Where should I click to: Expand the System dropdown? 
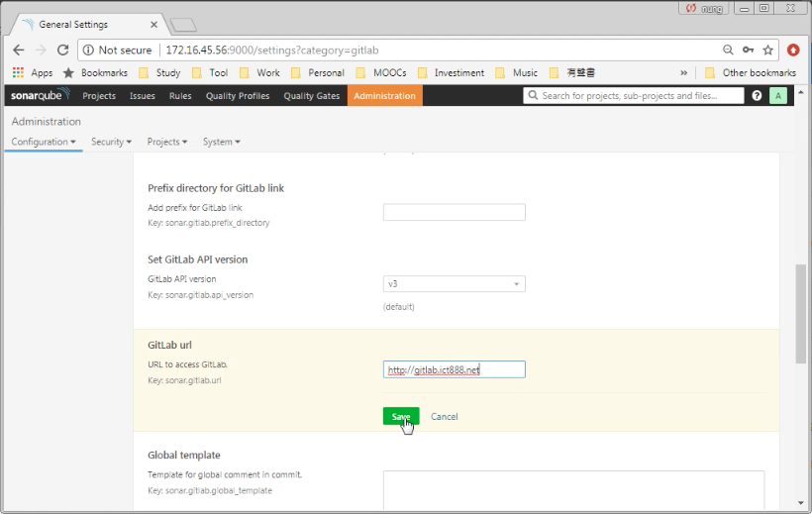tap(221, 142)
